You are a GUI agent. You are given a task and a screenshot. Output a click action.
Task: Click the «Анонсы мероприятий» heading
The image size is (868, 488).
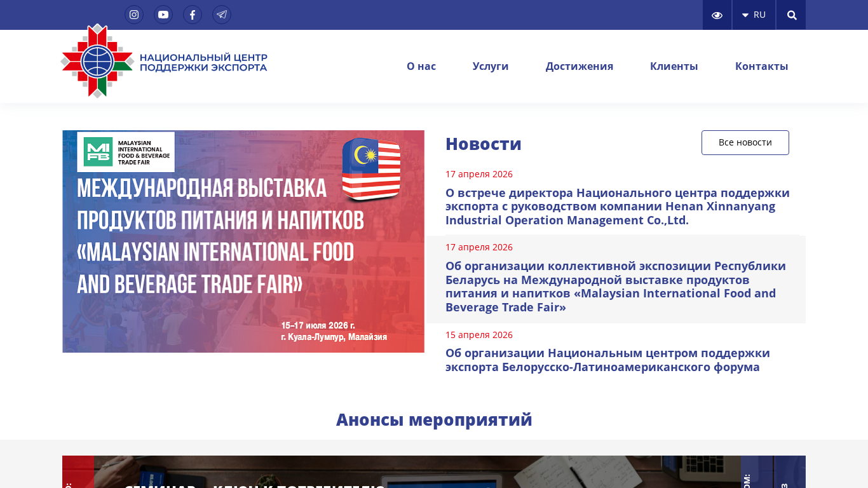coord(434,419)
